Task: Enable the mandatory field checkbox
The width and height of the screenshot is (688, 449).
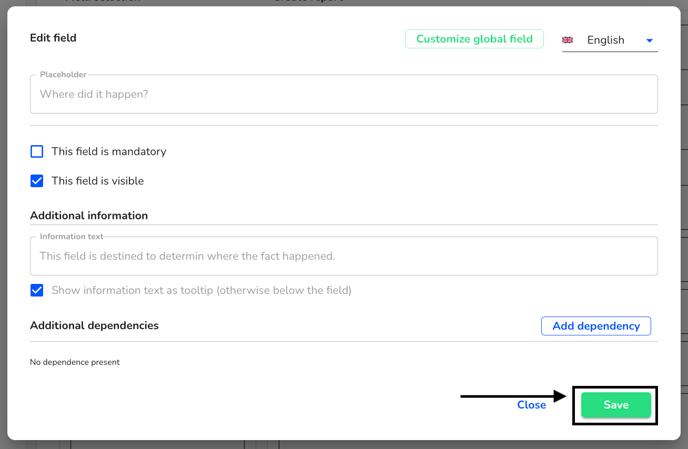Action: coord(37,151)
